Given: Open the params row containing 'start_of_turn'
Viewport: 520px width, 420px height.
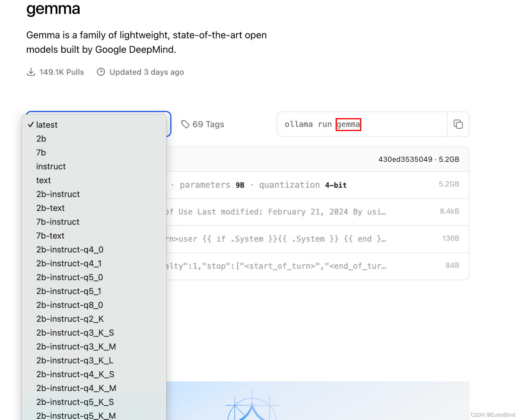Looking at the screenshot, I should click(x=318, y=266).
